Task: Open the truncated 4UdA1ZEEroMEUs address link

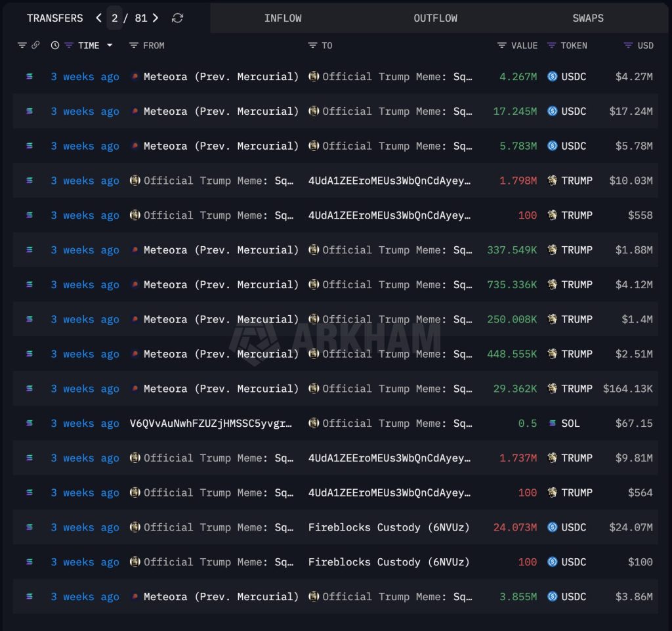Action: coord(387,181)
